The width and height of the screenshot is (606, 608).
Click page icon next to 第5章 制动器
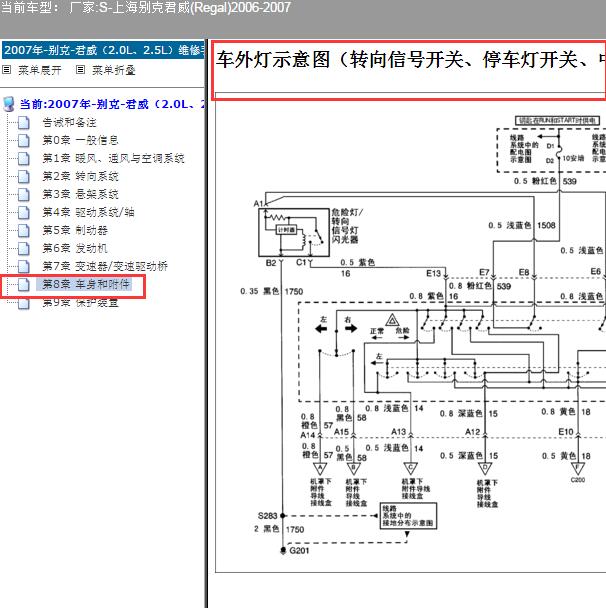[x=24, y=230]
